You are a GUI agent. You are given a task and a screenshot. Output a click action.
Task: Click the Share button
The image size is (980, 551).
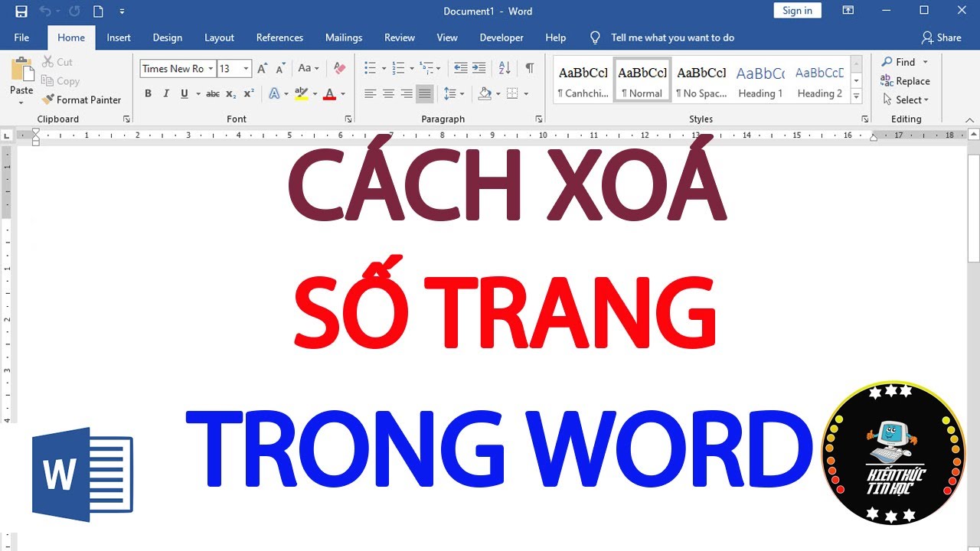[941, 37]
